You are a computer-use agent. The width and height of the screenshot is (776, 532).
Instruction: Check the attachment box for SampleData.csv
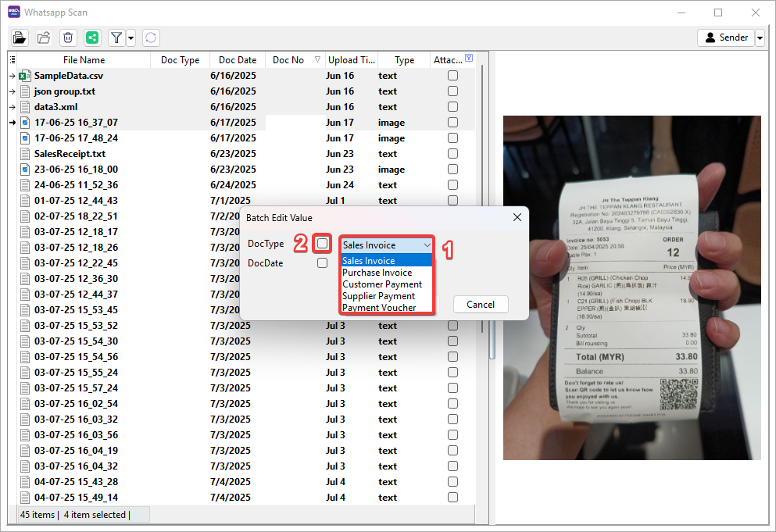tap(452, 76)
